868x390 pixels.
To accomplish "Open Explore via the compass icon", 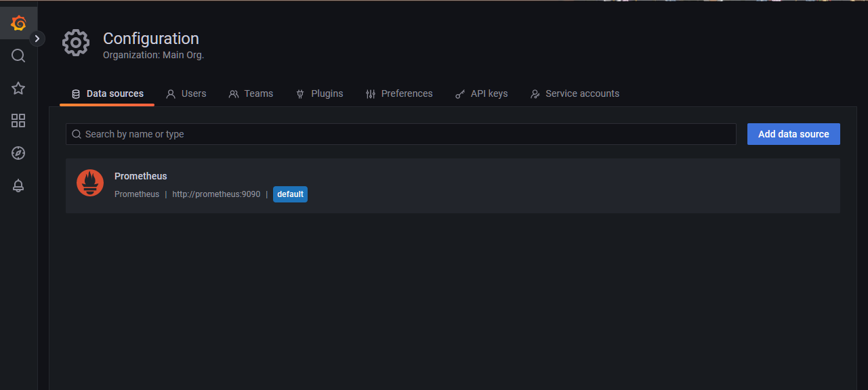I will (18, 153).
